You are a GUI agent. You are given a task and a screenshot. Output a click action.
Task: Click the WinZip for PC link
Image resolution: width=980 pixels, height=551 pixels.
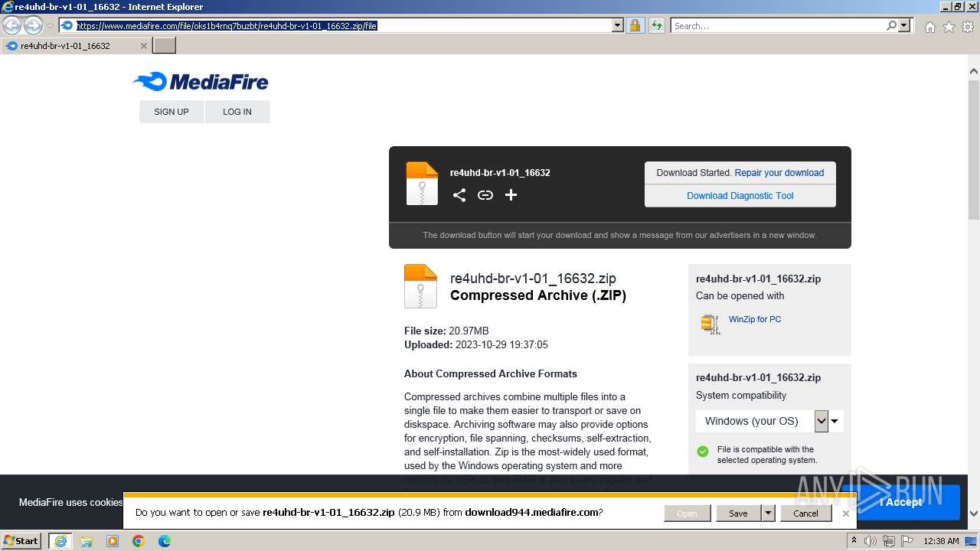point(755,319)
